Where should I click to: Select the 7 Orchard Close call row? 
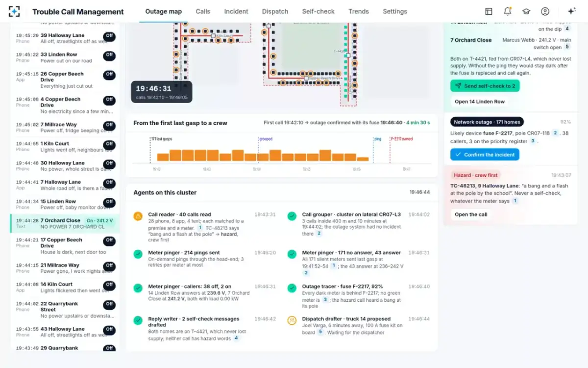pos(64,223)
